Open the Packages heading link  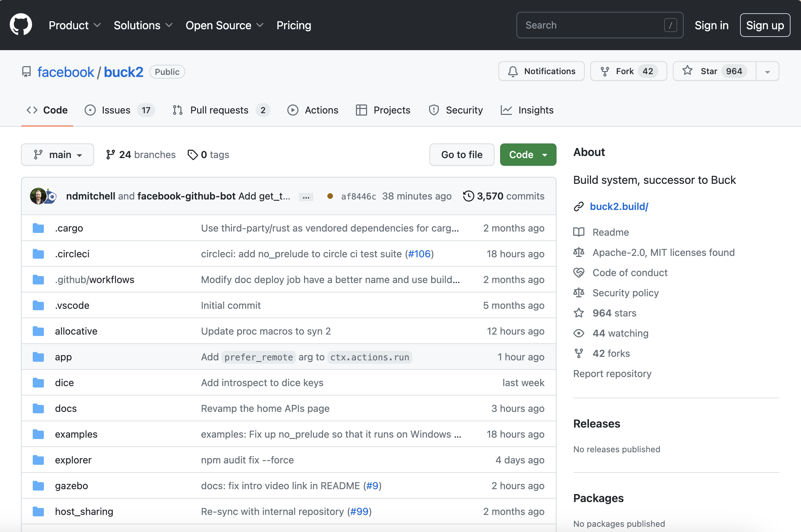click(598, 498)
